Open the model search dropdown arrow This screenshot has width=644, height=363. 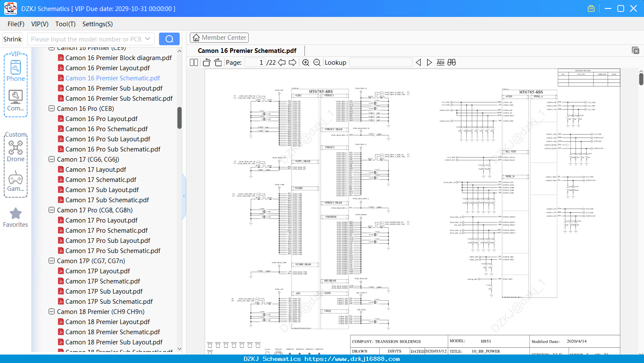(148, 39)
